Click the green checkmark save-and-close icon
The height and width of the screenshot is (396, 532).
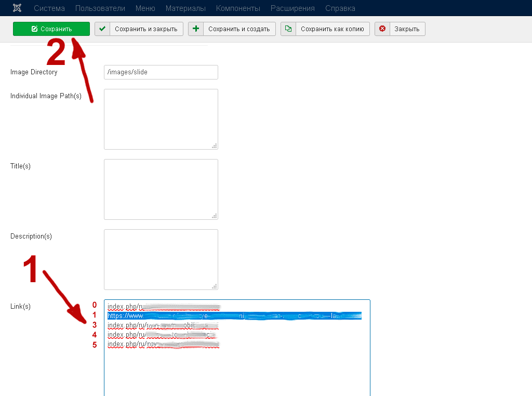click(x=102, y=29)
